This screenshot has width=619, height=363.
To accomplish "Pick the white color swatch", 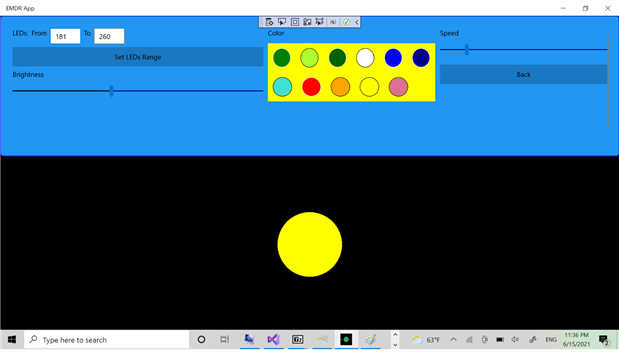I will click(x=365, y=58).
